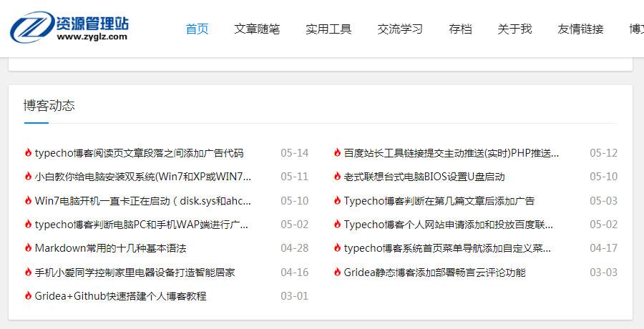Click flame icon beside Gridea静态博客添加部署畅言云评论功能
Screen dimensions: 644x329
[337, 272]
